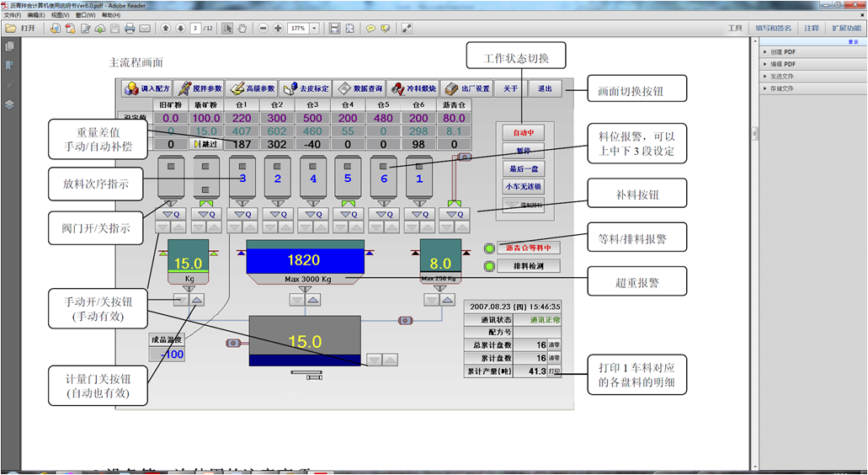Click the print document icon

point(130,28)
